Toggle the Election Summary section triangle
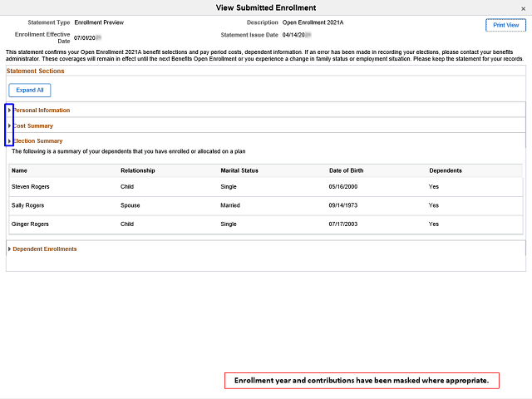 [9, 141]
